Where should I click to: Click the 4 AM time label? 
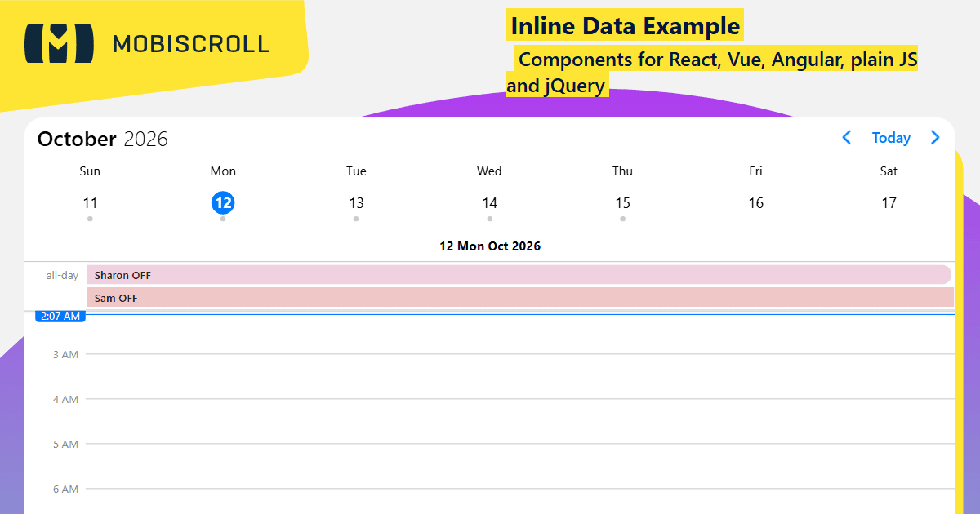[x=65, y=399]
